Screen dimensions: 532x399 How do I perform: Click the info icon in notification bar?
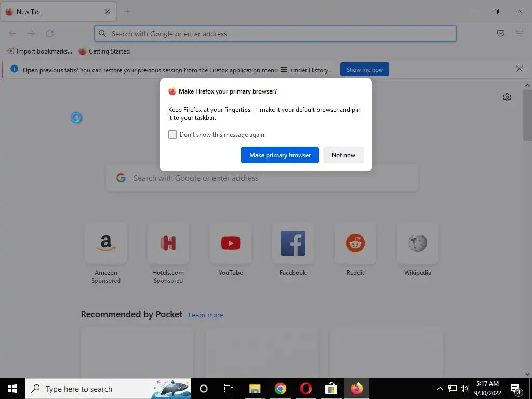pos(14,69)
